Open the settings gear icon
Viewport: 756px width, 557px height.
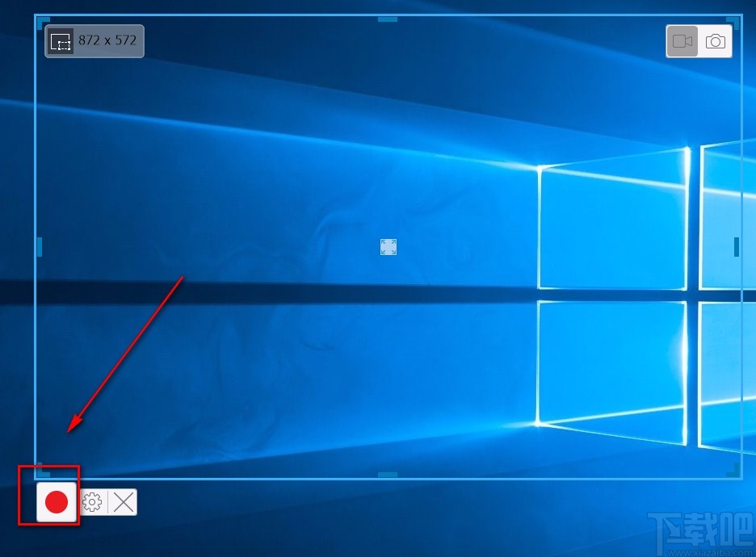coord(92,502)
